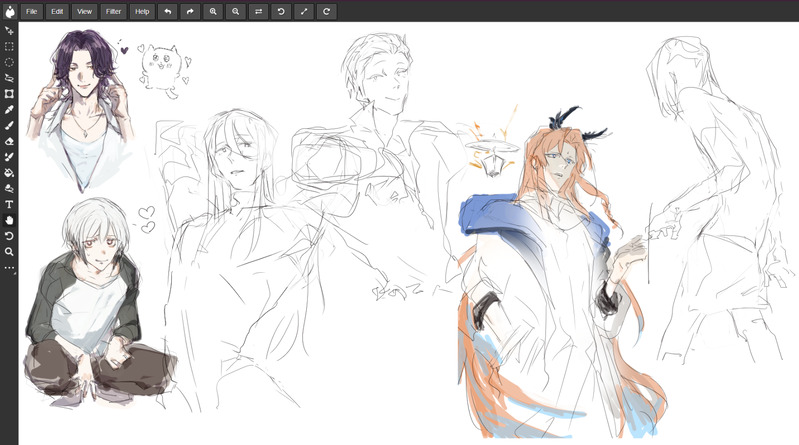Open the Help menu
The image size is (799, 445).
coord(142,11)
